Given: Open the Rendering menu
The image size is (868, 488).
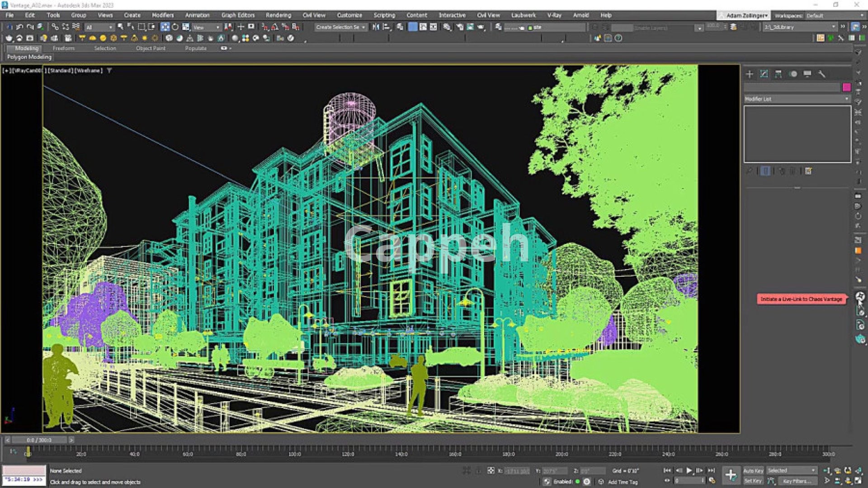Looking at the screenshot, I should pyautogui.click(x=278, y=15).
